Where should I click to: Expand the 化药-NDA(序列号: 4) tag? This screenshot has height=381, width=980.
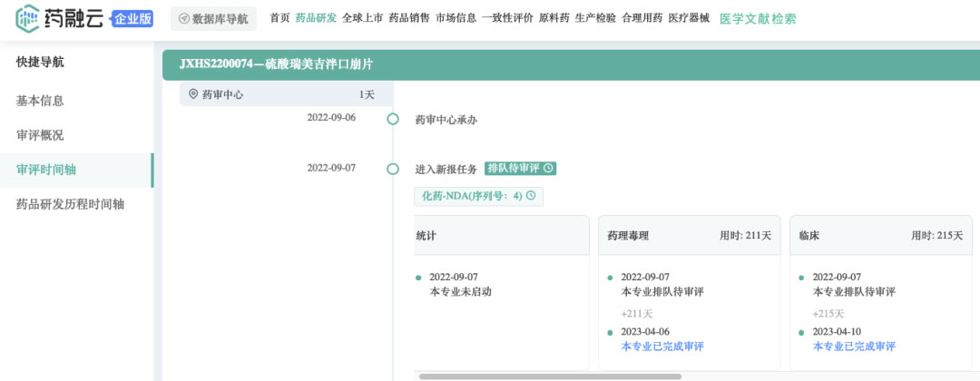[479, 196]
